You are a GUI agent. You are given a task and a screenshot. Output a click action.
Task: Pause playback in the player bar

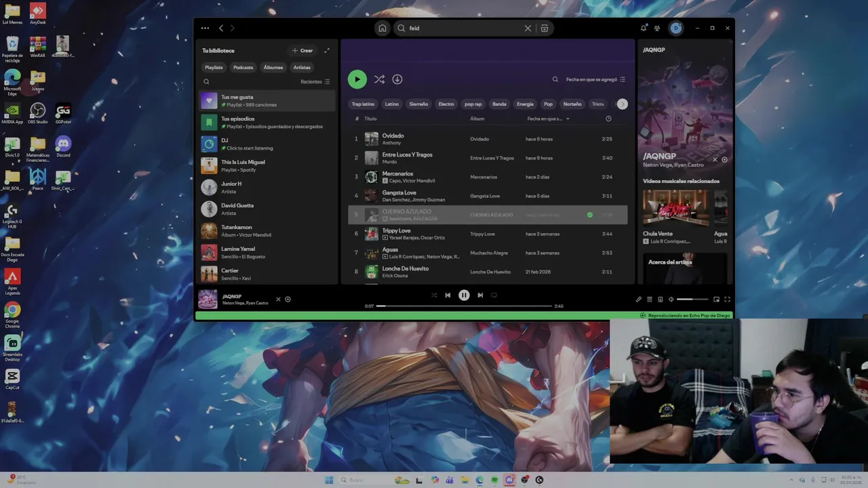coord(464,296)
